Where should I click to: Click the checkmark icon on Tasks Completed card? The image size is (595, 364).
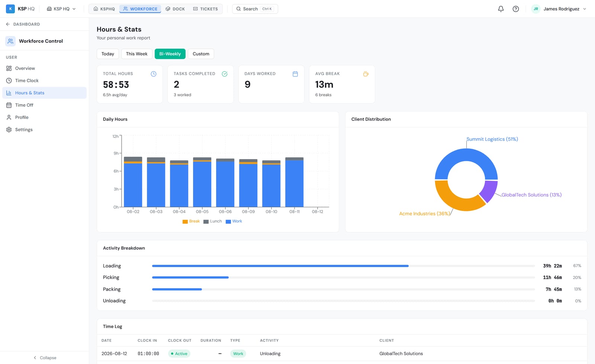coord(225,74)
